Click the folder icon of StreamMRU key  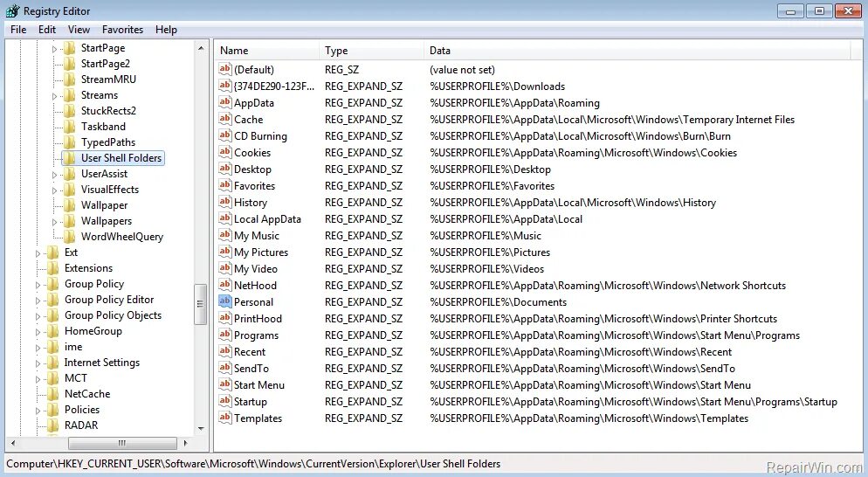click(69, 79)
